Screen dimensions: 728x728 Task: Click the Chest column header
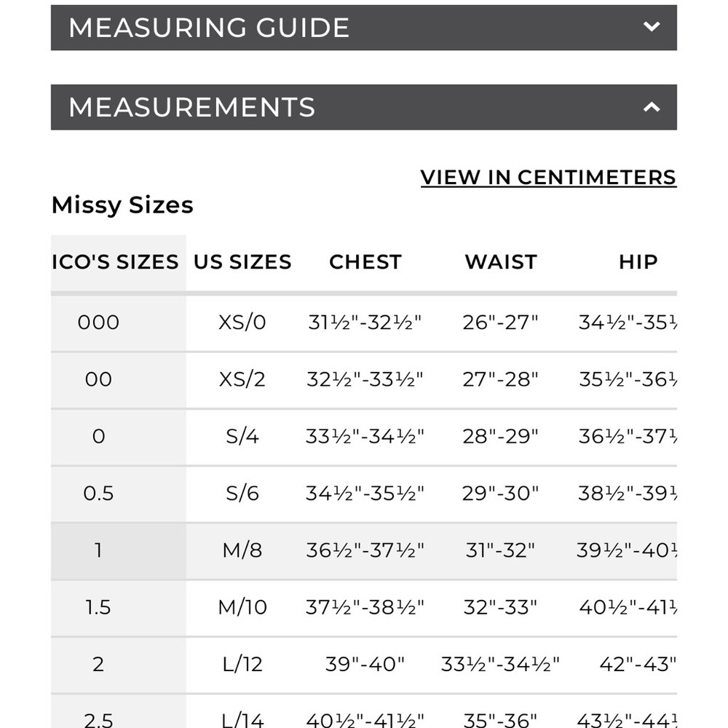(365, 262)
